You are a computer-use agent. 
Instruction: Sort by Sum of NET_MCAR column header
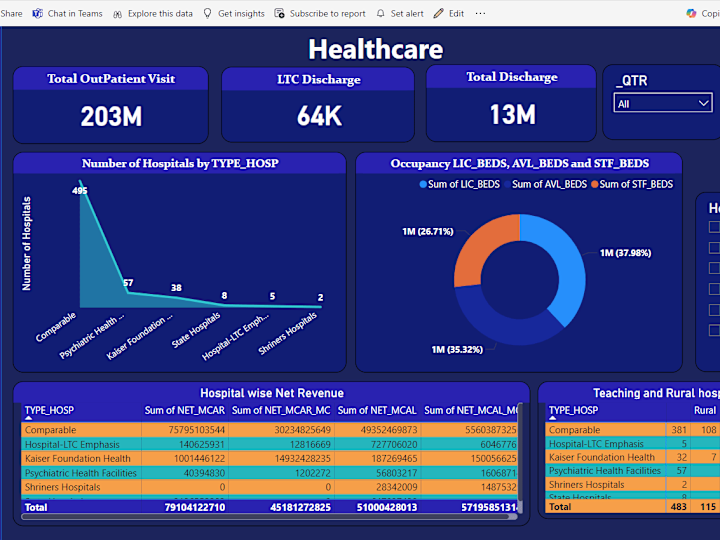(185, 410)
